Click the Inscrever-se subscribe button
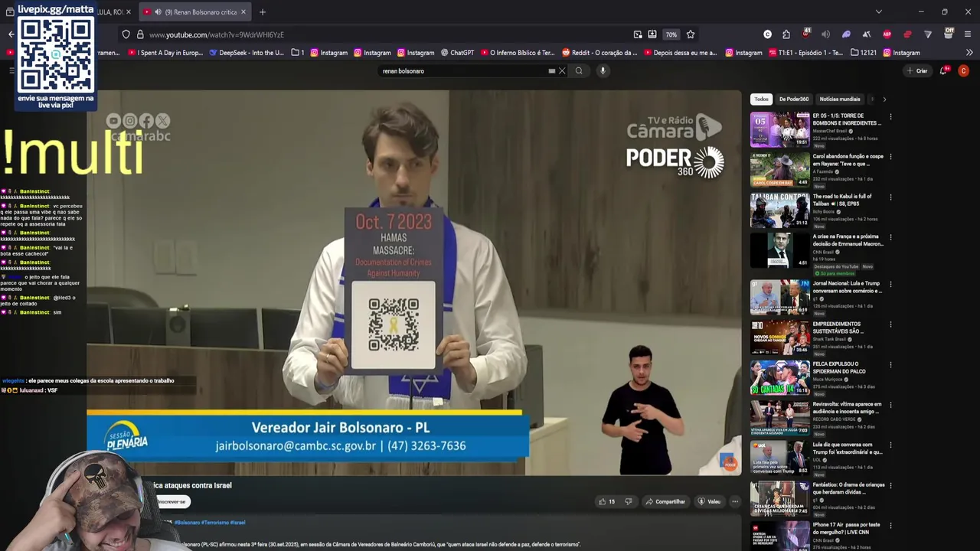 click(171, 501)
